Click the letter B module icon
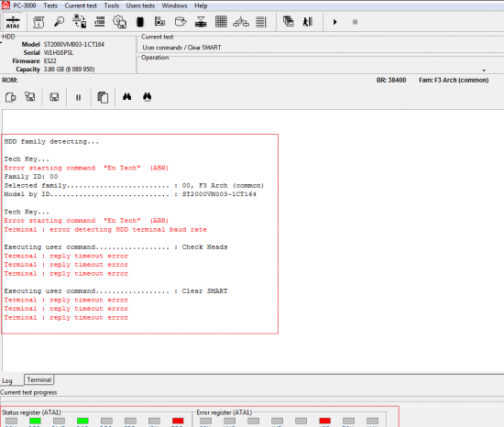504x427 pixels. (x=159, y=21)
